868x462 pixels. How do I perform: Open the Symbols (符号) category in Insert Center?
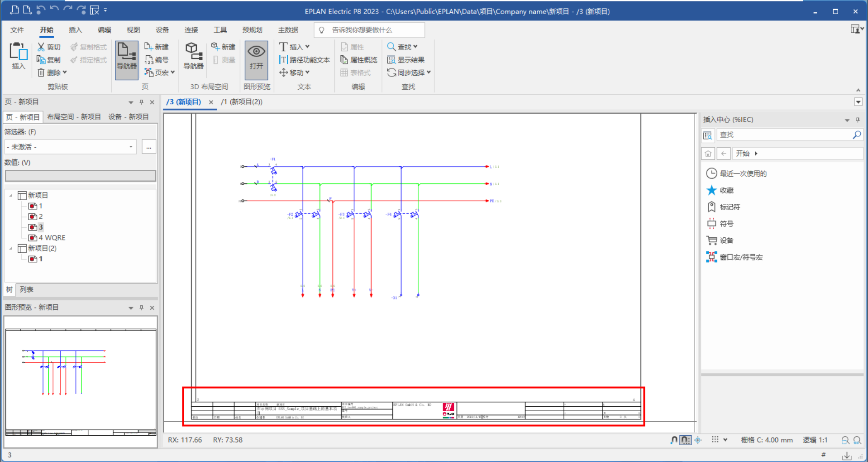(726, 224)
